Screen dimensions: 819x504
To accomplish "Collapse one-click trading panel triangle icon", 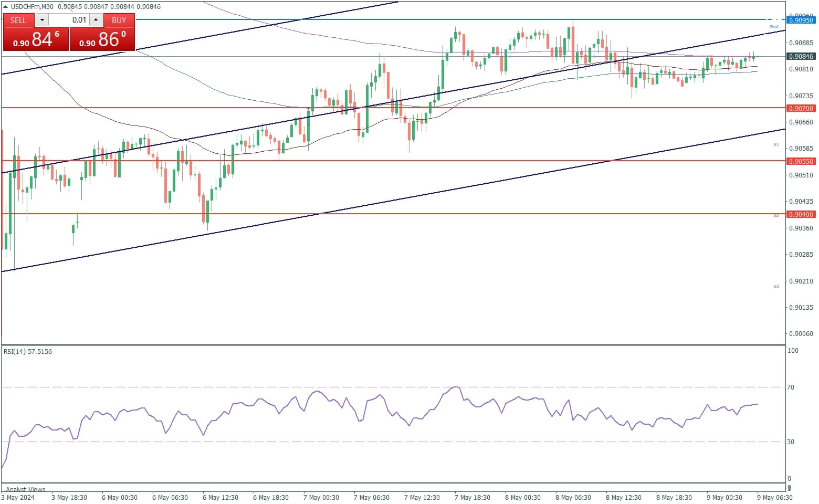I will click(5, 7).
